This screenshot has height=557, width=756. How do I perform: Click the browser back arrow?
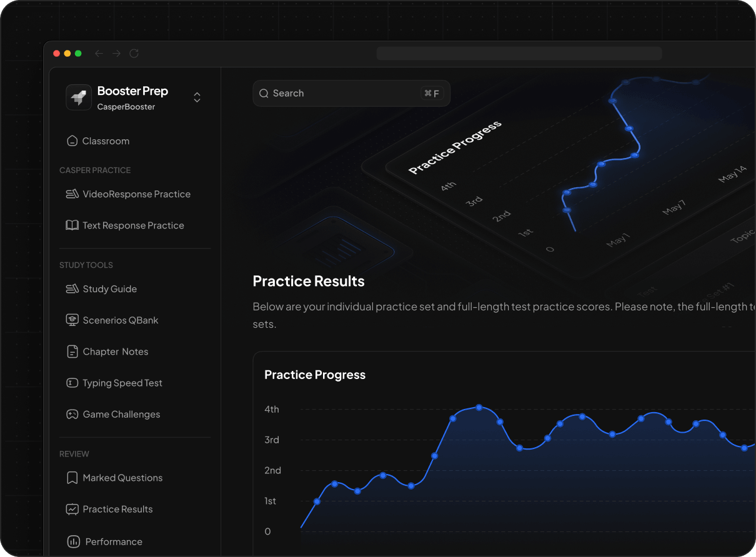click(99, 54)
